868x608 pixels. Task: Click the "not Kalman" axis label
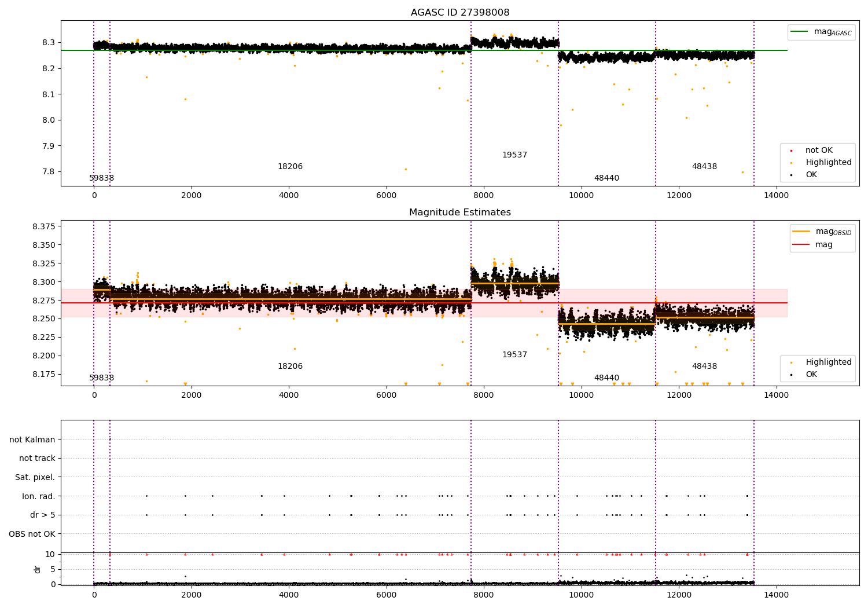pos(32,440)
